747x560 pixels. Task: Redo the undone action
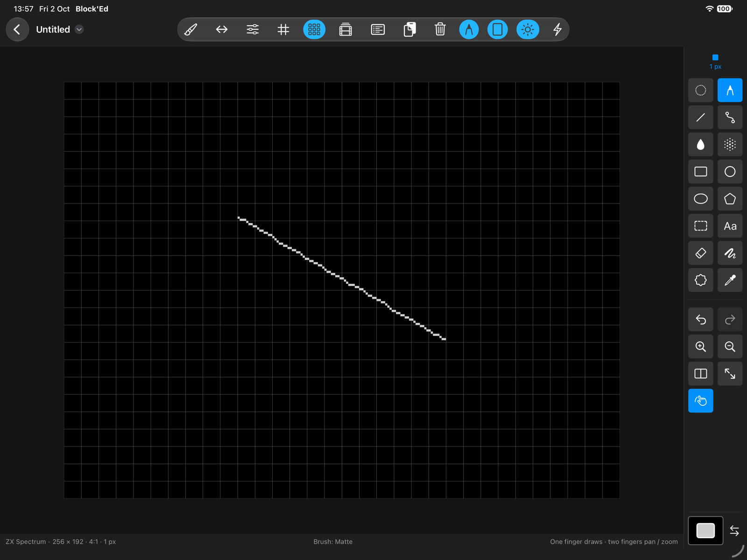coord(730,319)
